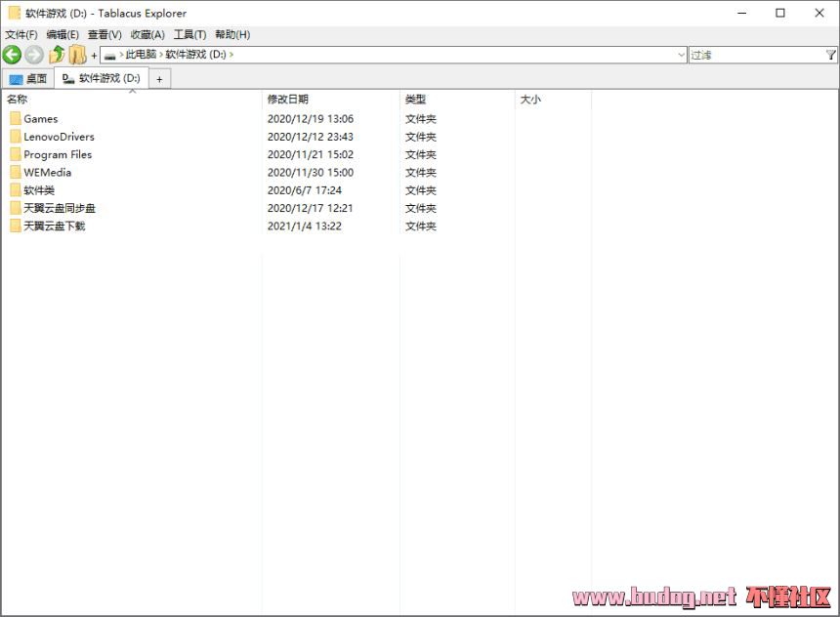Select the LenovoDrivers folder name
The height and width of the screenshot is (617, 840).
click(59, 137)
